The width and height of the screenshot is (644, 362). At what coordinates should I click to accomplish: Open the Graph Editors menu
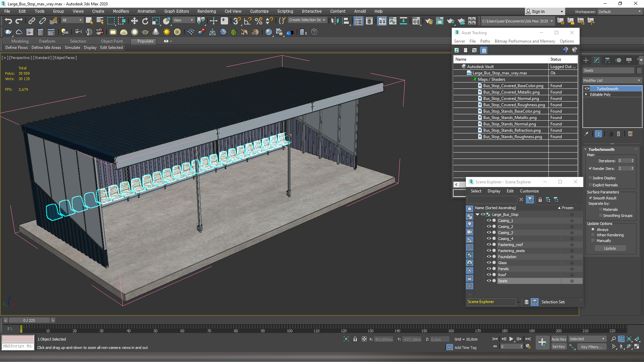click(x=176, y=11)
